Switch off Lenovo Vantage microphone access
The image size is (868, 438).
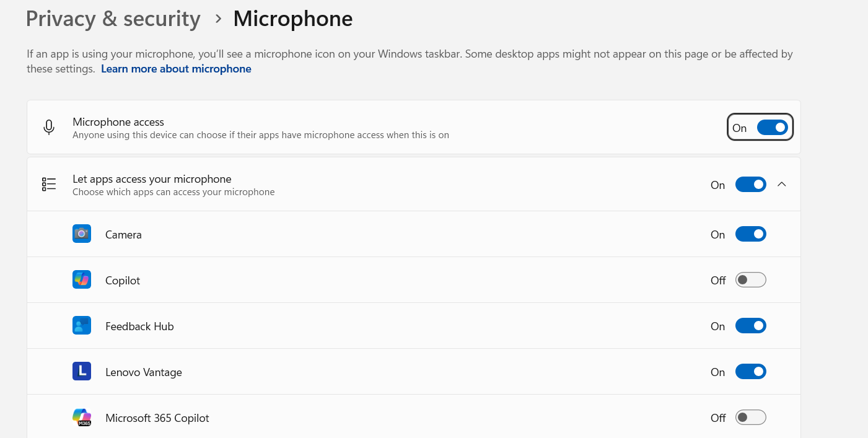[x=750, y=372]
